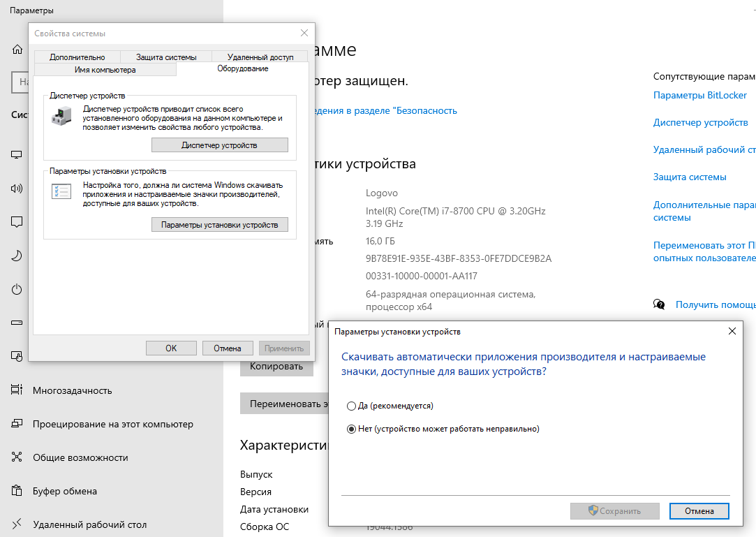The image size is (756, 537).
Task: Open the Sound speaker icon in sidebar
Action: pyautogui.click(x=17, y=189)
